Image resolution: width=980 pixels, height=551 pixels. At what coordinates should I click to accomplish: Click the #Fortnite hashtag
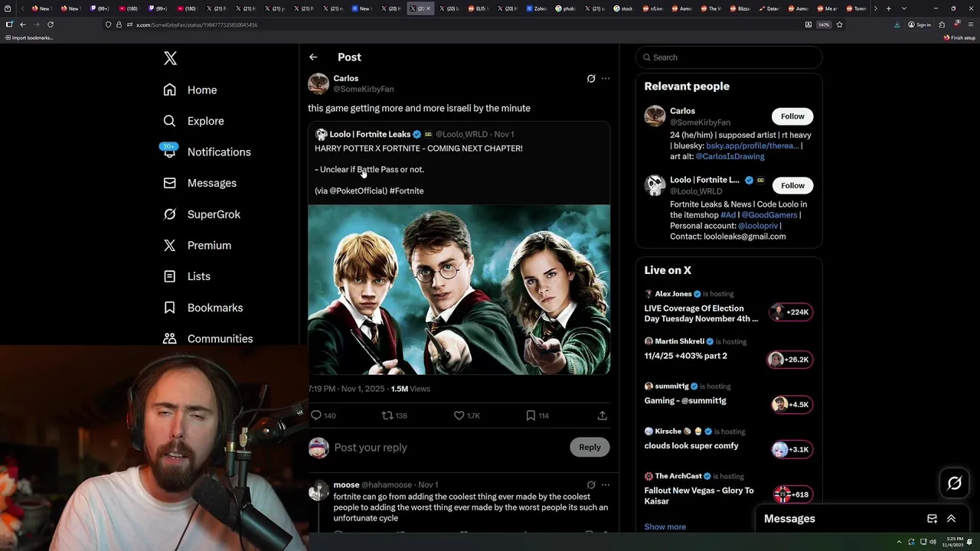[407, 191]
